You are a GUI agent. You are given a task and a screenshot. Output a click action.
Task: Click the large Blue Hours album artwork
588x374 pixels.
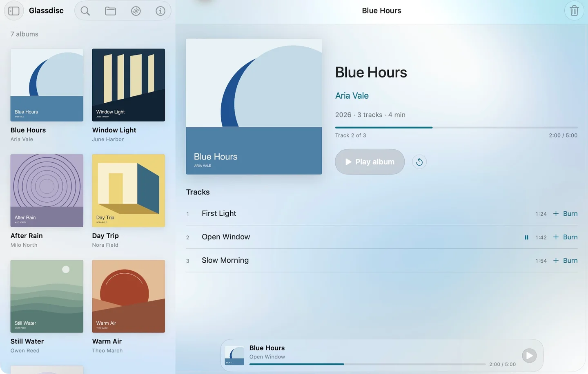click(x=254, y=107)
